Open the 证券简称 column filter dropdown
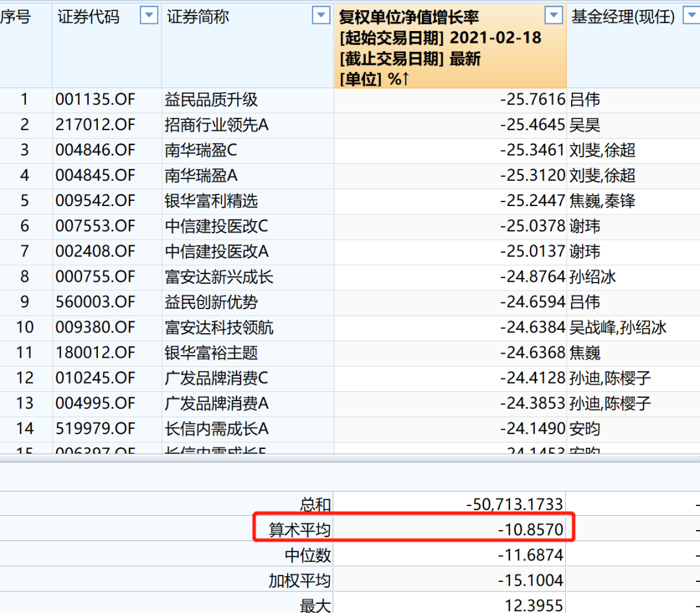The height and width of the screenshot is (613, 700). coord(321,16)
